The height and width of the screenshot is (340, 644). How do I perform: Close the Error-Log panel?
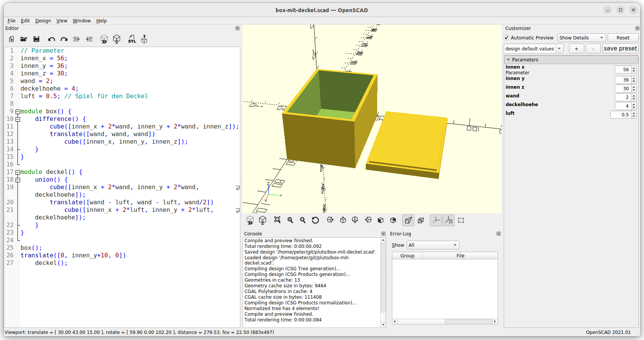pos(498,234)
